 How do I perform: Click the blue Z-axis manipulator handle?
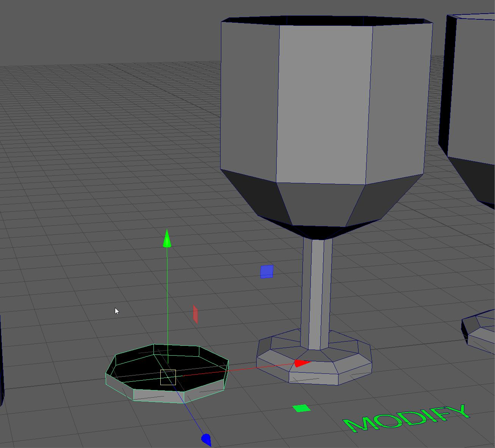pyautogui.click(x=206, y=439)
